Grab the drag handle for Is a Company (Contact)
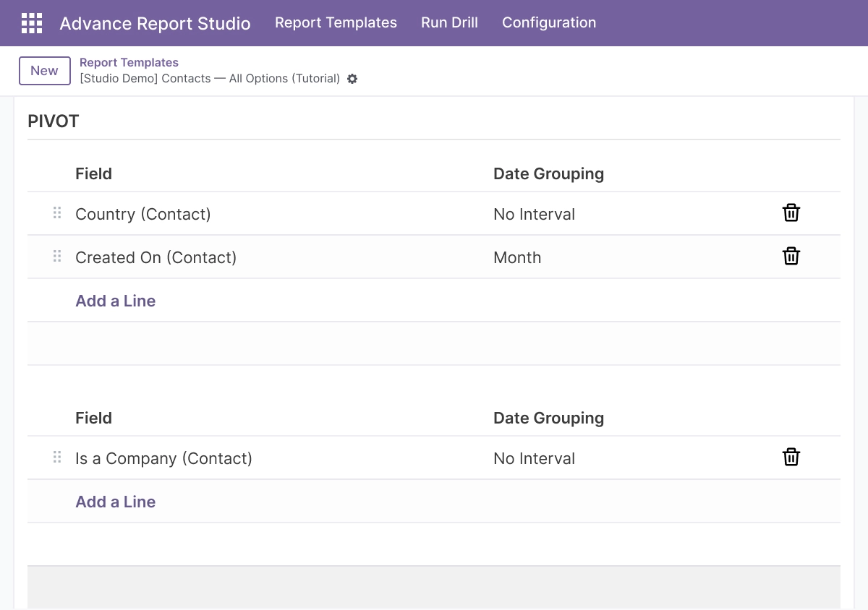 point(57,457)
